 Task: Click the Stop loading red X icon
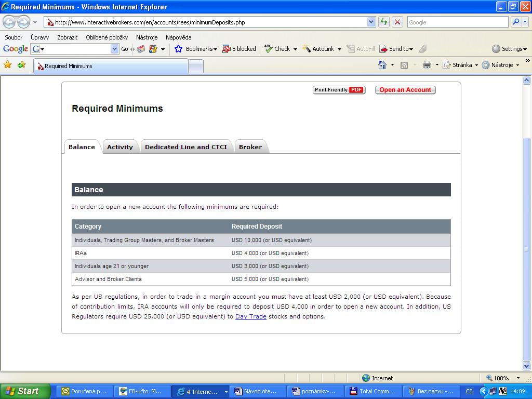(397, 22)
